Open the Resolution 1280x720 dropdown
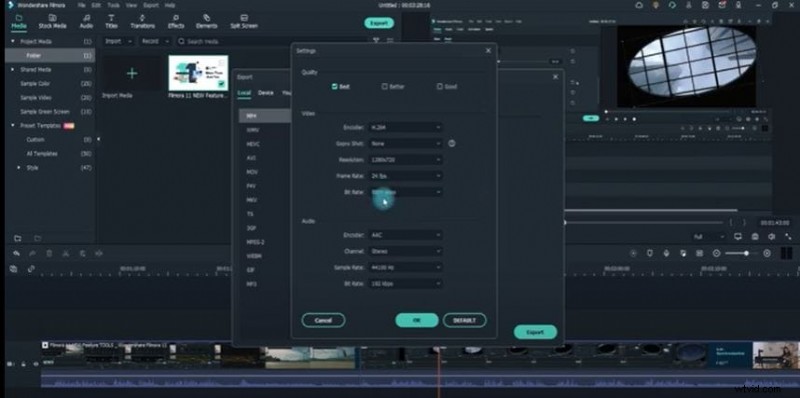Image resolution: width=800 pixels, height=398 pixels. pyautogui.click(x=405, y=160)
